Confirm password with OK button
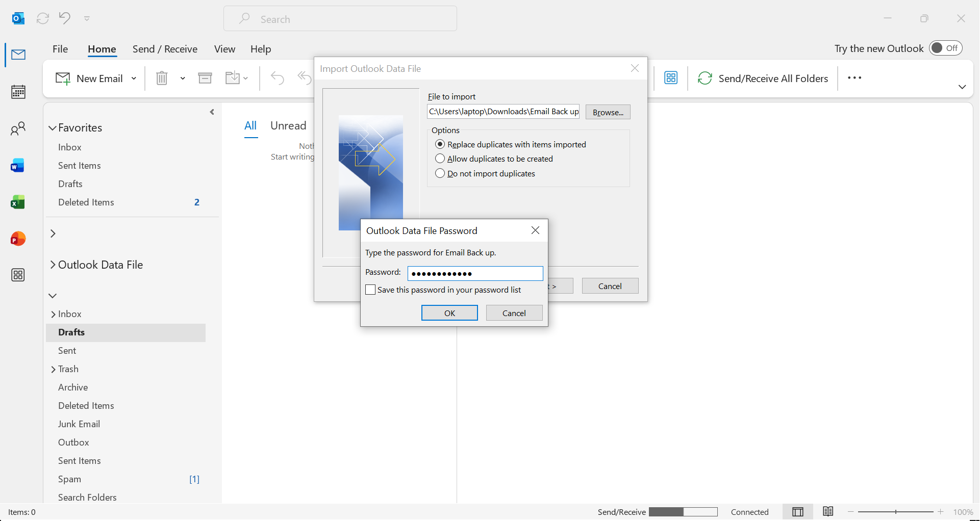 coord(449,313)
